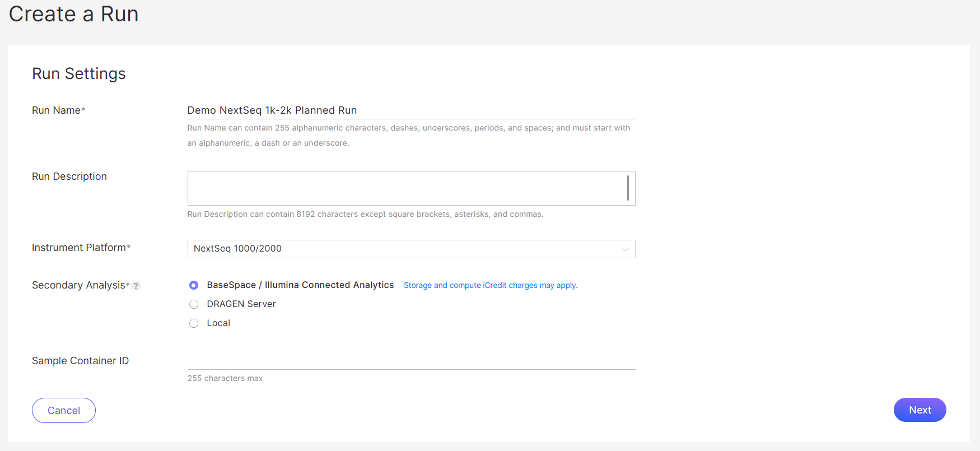Click the Instrument Platform field label
Screen dimensions: 980x451
(x=78, y=248)
